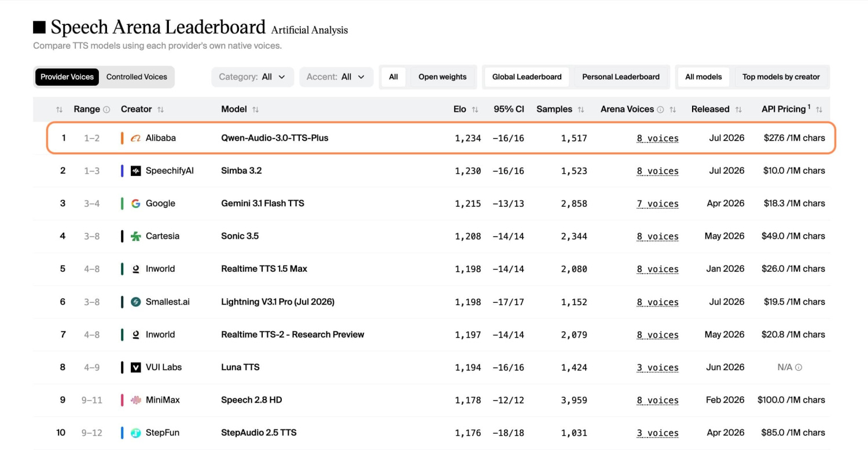Click the Luna TTS model name
The height and width of the screenshot is (450, 868).
coord(240,367)
